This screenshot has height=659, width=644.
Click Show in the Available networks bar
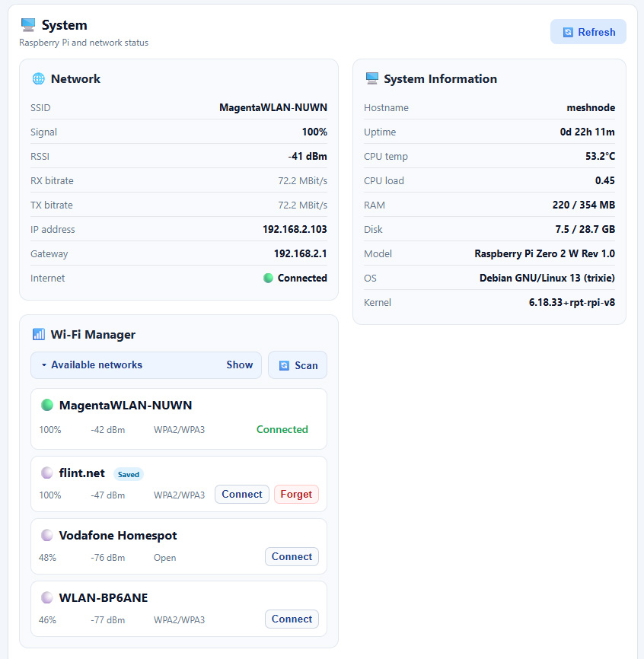[x=240, y=365]
